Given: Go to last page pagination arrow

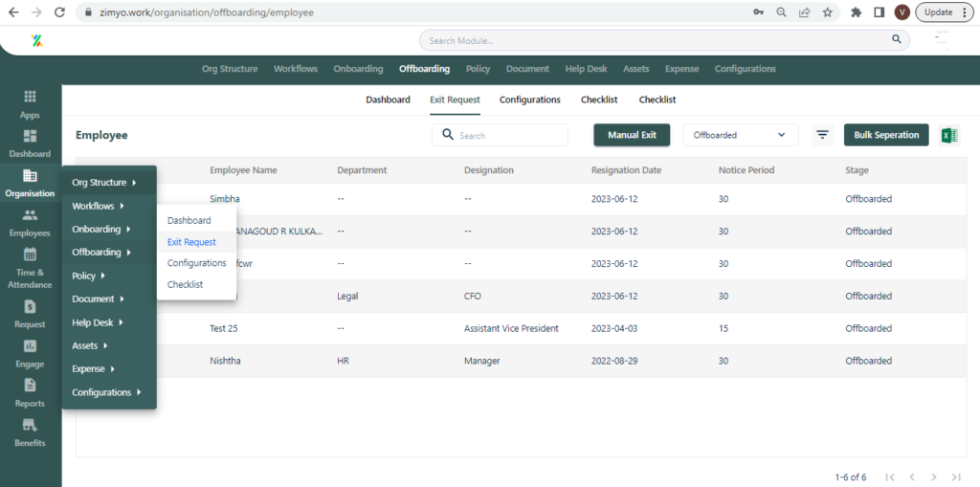Looking at the screenshot, I should [956, 477].
